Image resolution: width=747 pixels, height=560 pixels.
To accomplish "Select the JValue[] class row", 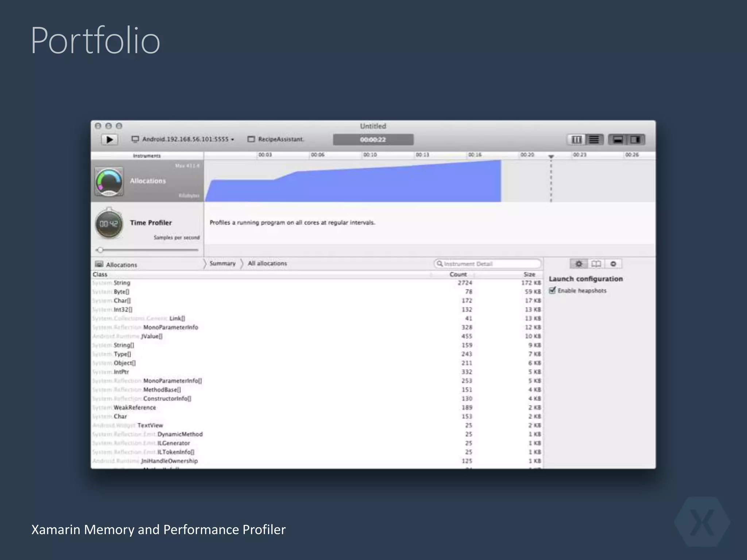I will click(317, 336).
